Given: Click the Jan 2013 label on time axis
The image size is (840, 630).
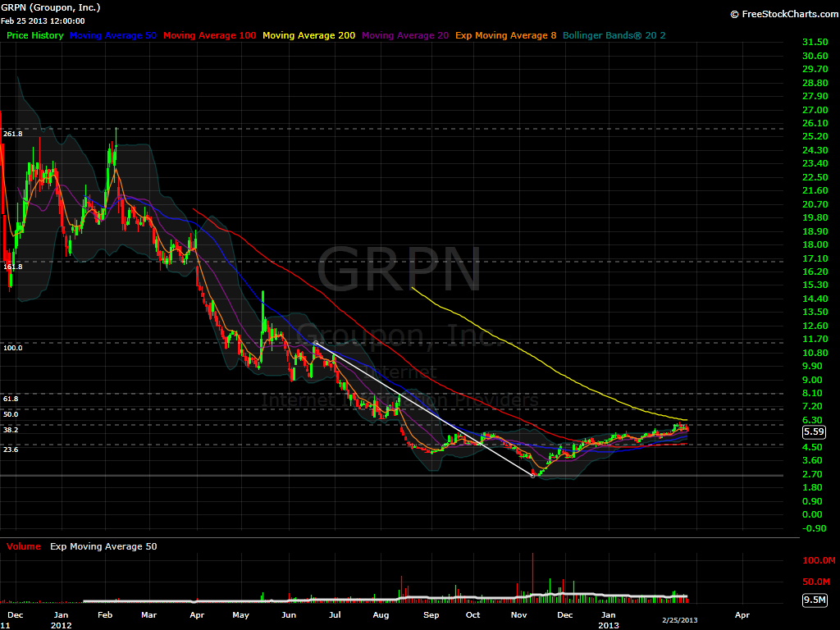Looking at the screenshot, I should pos(608,619).
